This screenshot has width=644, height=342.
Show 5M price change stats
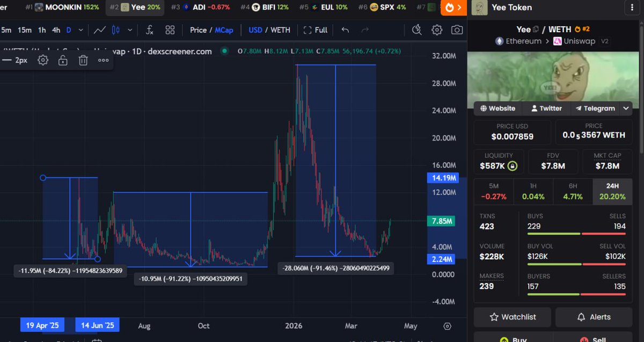[x=494, y=192]
